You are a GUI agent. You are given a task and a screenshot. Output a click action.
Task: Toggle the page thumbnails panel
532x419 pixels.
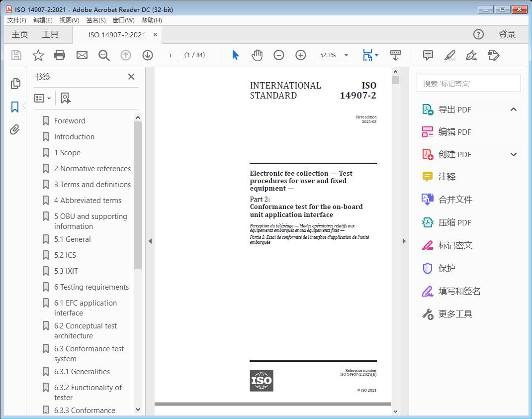tap(15, 84)
